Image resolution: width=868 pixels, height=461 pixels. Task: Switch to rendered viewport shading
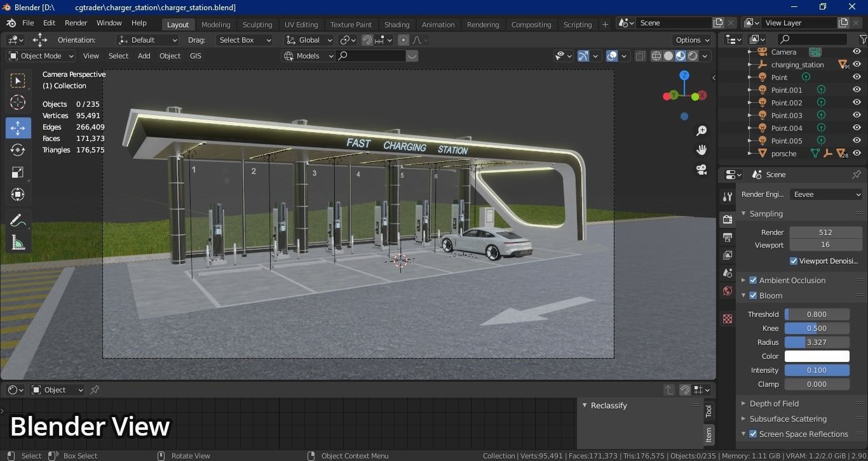click(x=693, y=56)
